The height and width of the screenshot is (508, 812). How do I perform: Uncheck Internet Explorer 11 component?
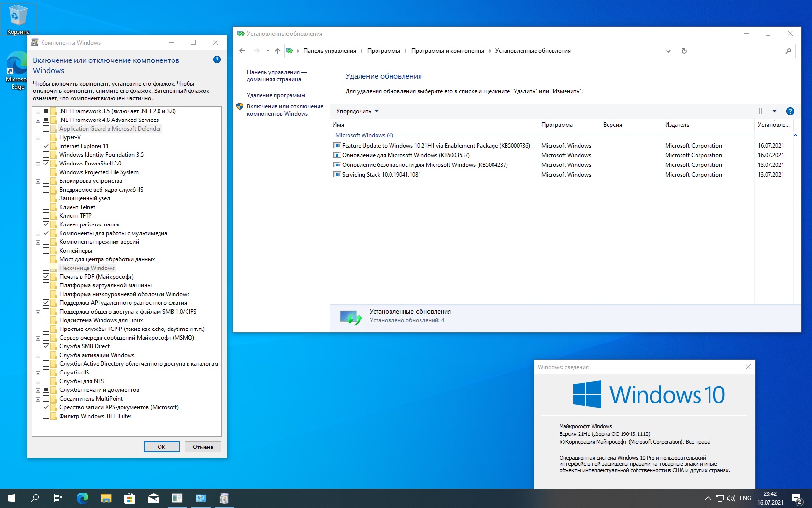click(46, 146)
